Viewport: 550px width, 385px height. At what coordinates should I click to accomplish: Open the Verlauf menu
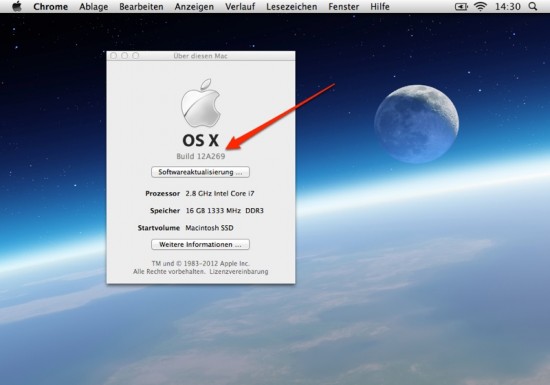240,7
